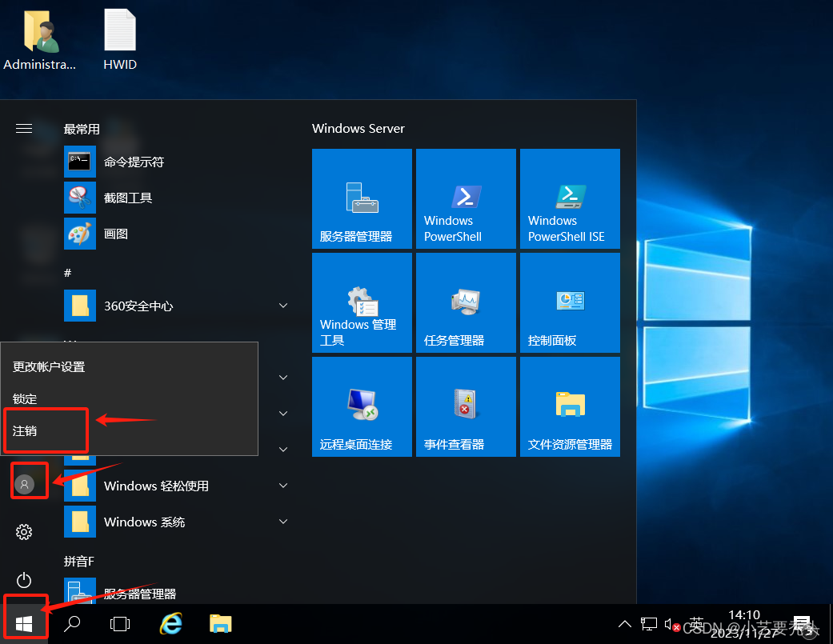Open taskbar search magnifier

coord(72,624)
